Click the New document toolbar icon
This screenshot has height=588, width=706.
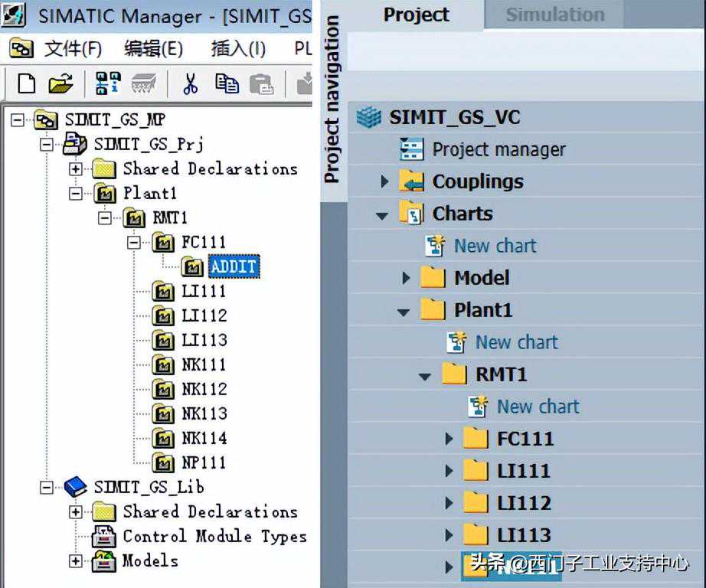[26, 83]
